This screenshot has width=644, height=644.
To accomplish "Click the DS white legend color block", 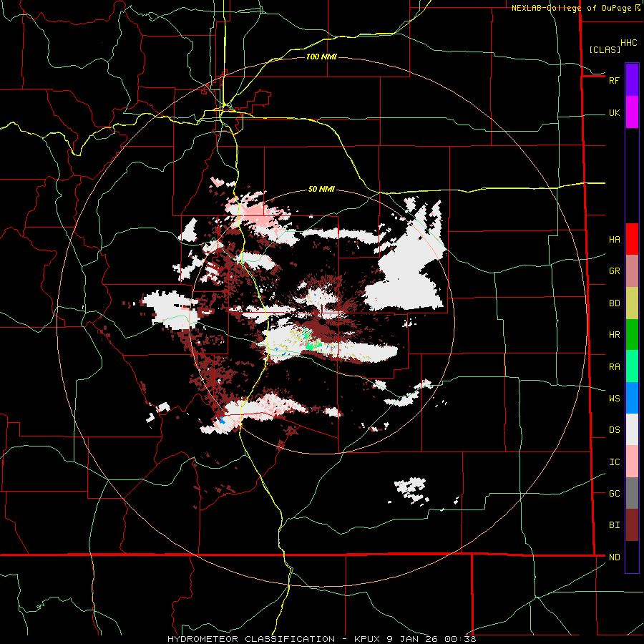I will click(632, 429).
